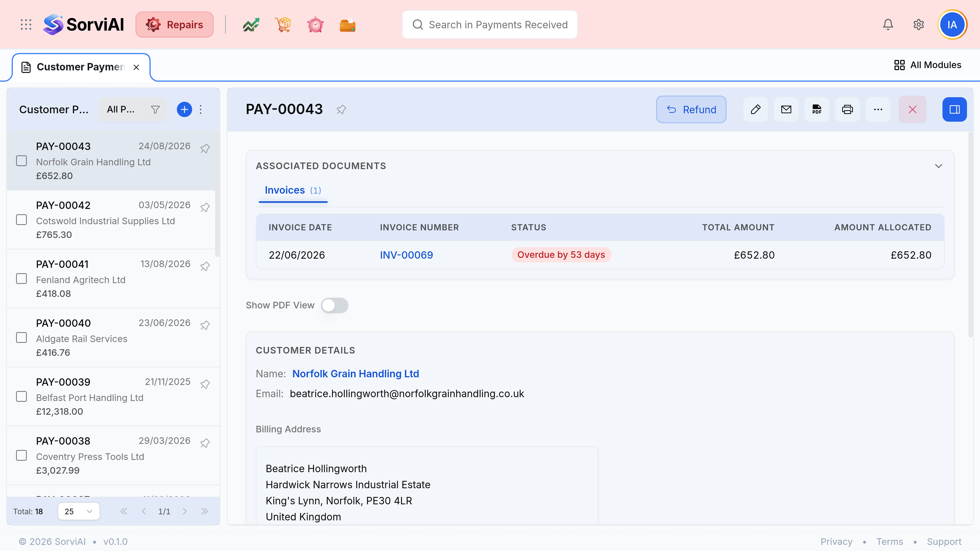The height and width of the screenshot is (551, 980).
Task: Open list options three-dot menu
Action: (201, 110)
